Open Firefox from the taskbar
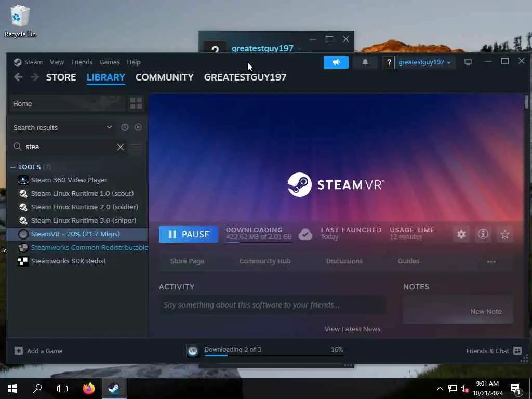This screenshot has width=532, height=399. tap(89, 389)
